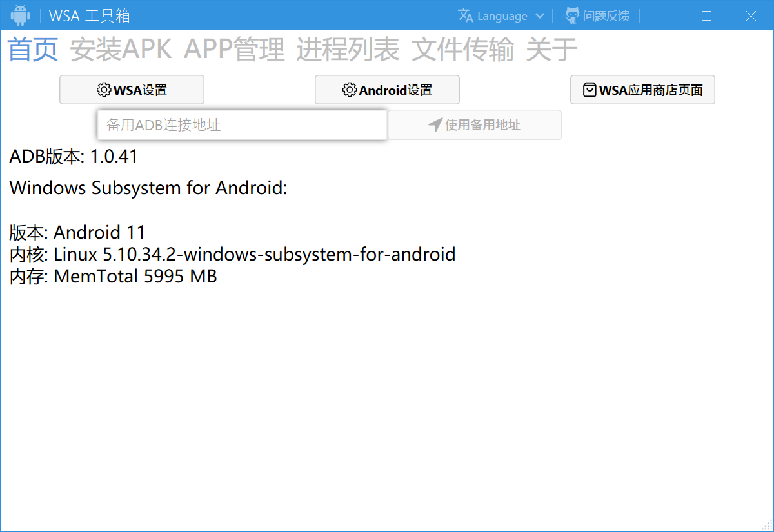Click the Android robot logo icon

click(x=21, y=15)
